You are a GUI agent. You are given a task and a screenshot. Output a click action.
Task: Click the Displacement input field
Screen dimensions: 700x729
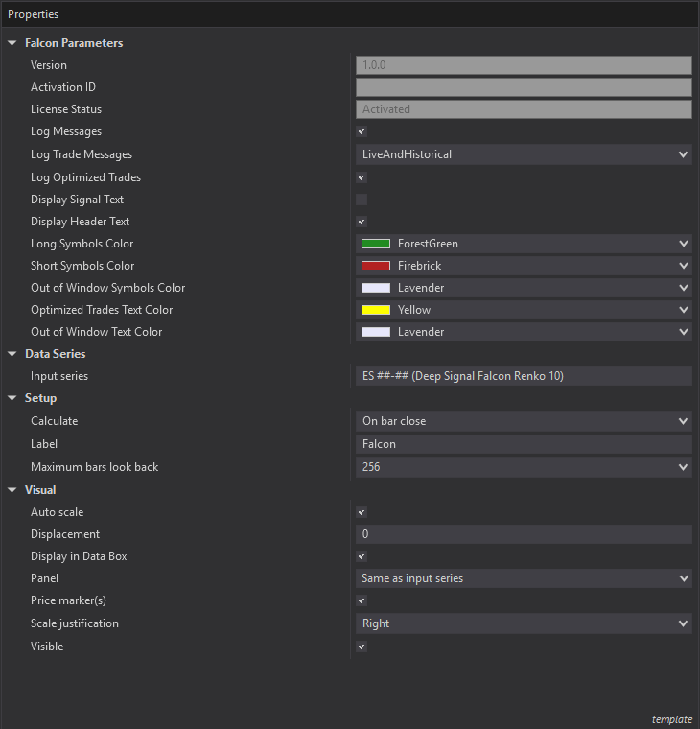523,534
